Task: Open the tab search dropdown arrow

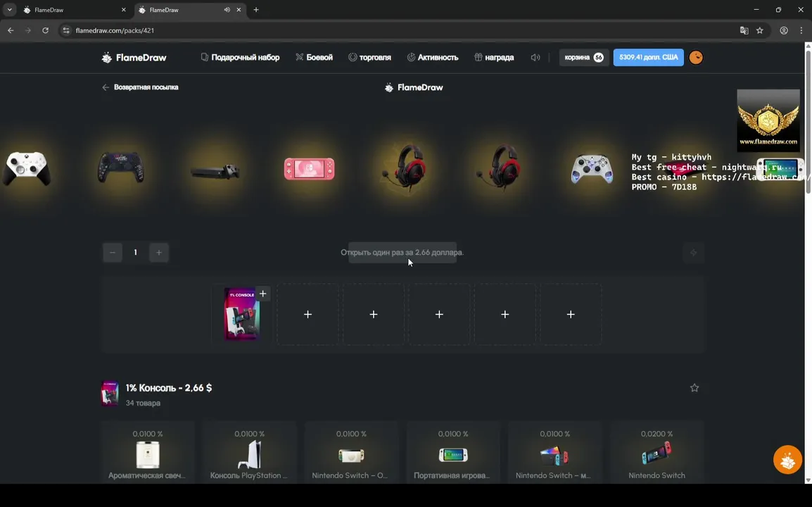Action: pos(9,10)
